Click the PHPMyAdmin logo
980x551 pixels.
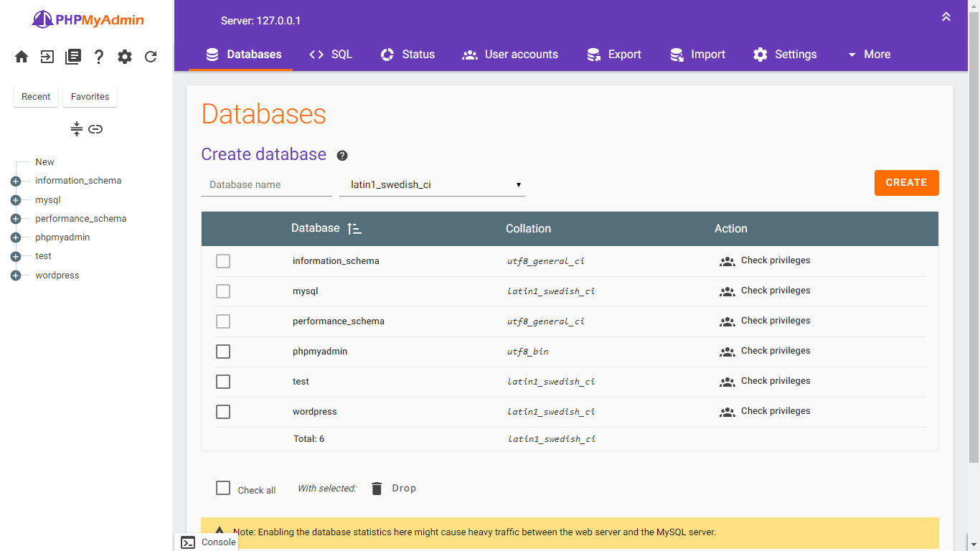click(x=88, y=19)
